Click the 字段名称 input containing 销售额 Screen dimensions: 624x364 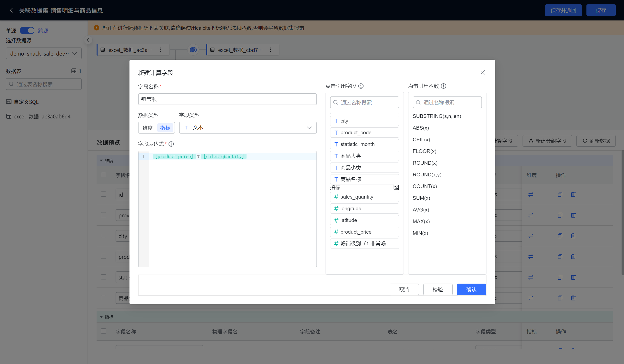coord(227,99)
